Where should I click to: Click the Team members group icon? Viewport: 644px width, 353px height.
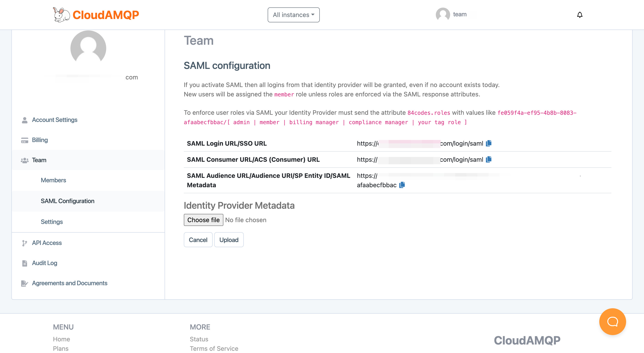tap(25, 160)
